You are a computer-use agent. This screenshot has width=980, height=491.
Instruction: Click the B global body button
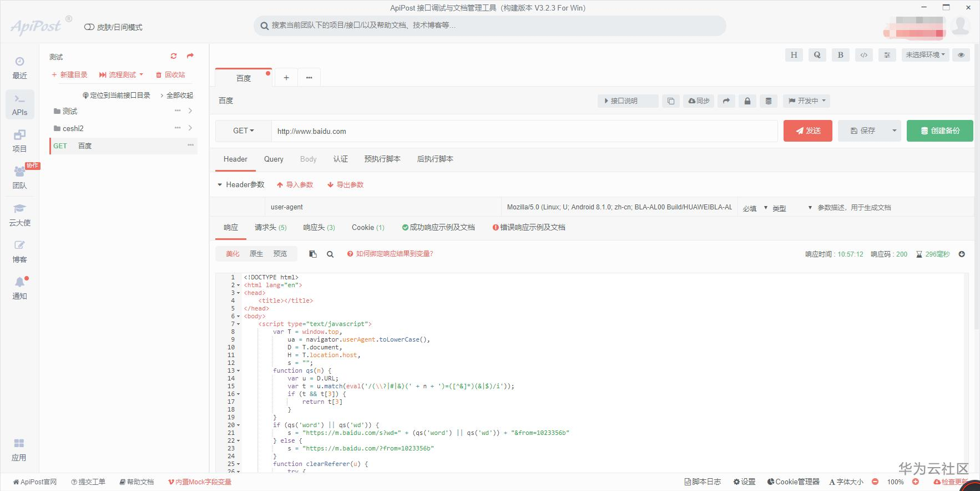click(x=840, y=55)
